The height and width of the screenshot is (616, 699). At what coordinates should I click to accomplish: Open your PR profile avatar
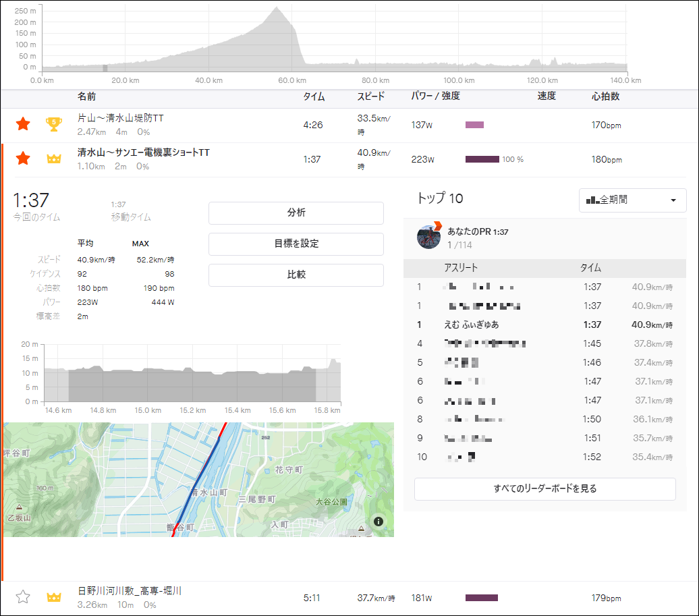(x=429, y=237)
